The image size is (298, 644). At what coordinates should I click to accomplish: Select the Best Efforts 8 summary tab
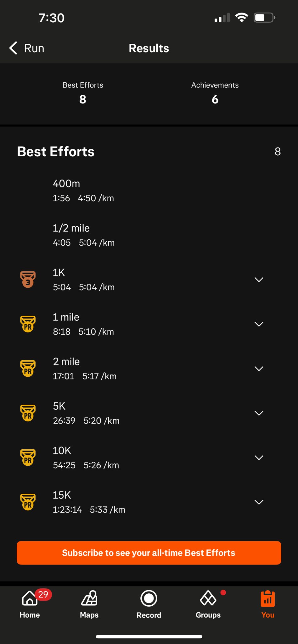coord(83,93)
